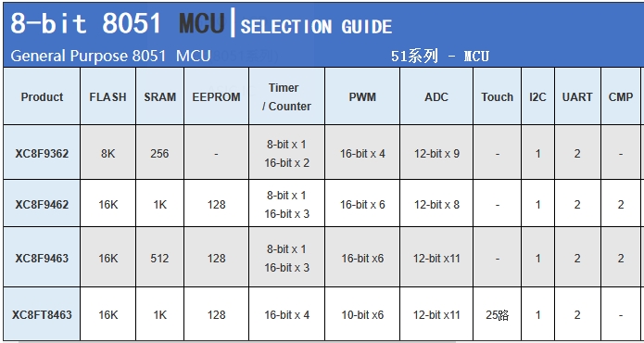Select the PWM column header

pyautogui.click(x=361, y=97)
